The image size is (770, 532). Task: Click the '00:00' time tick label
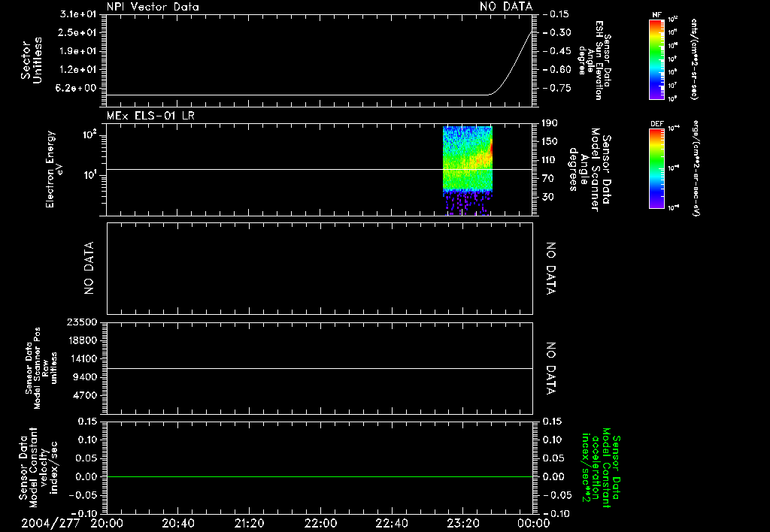point(534,523)
